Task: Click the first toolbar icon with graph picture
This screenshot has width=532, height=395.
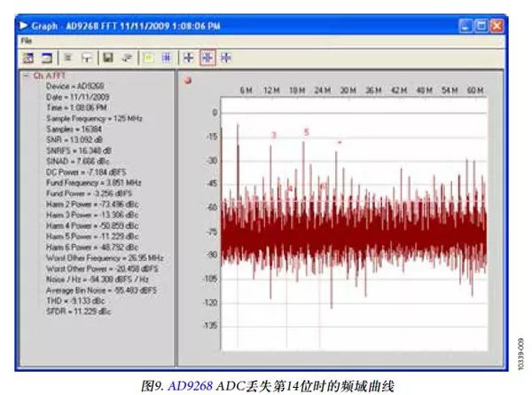Action: click(x=28, y=58)
